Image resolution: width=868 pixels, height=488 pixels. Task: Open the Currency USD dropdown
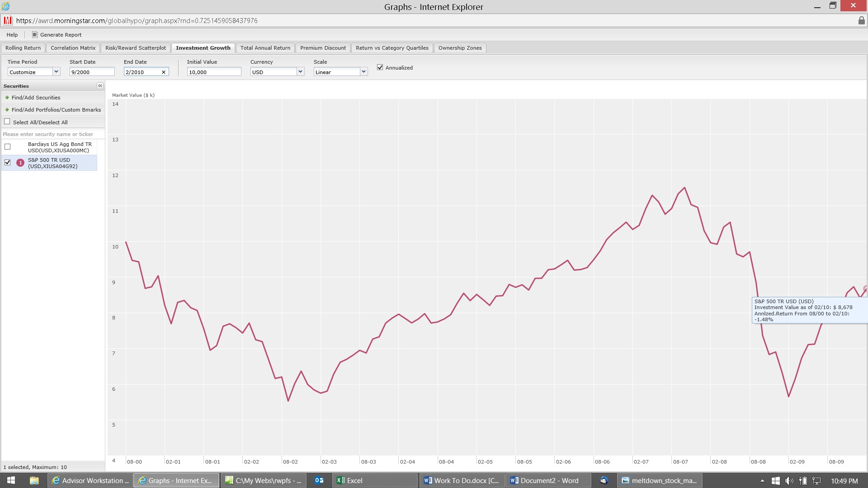click(x=300, y=72)
